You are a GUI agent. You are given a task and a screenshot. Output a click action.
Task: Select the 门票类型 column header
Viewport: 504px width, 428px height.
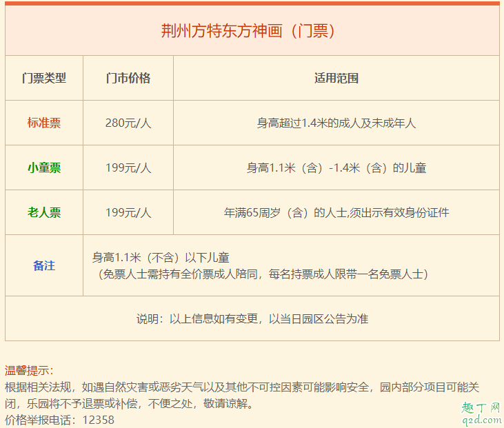[44, 78]
